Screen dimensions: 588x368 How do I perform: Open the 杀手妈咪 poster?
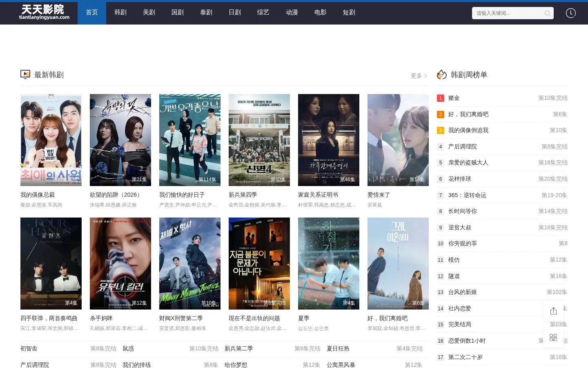click(120, 263)
